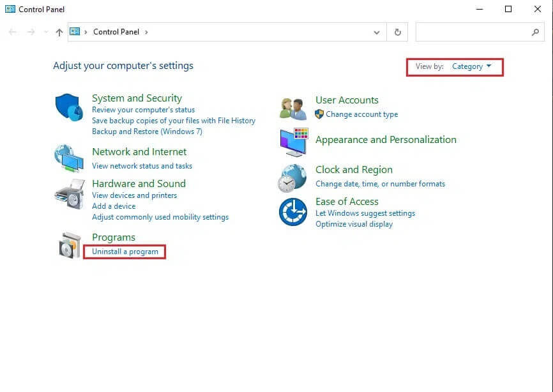Open the Ease of Access category

pos(347,202)
